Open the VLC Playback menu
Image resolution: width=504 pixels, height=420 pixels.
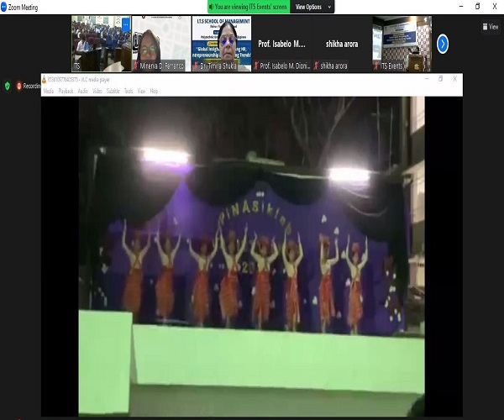point(66,92)
